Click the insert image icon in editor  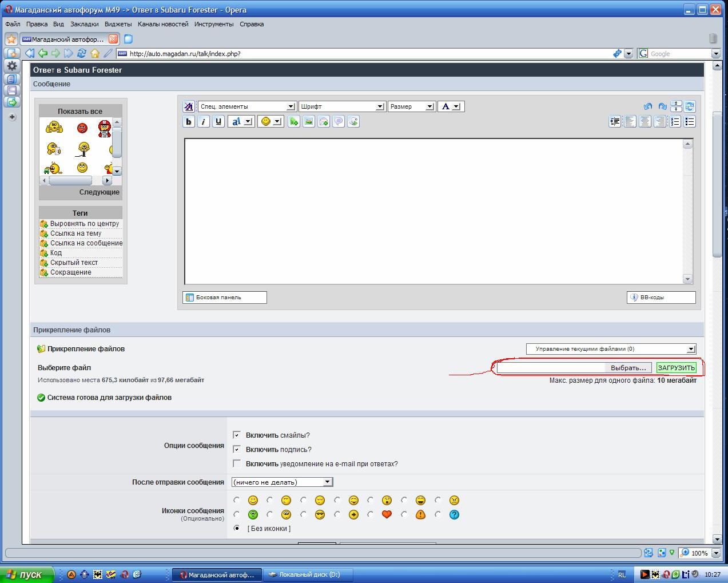coord(309,121)
